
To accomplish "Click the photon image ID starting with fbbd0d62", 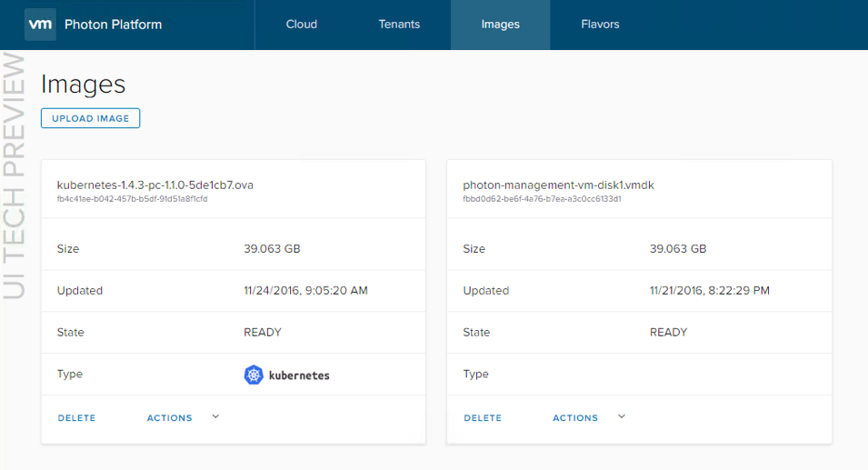I will pyautogui.click(x=542, y=199).
